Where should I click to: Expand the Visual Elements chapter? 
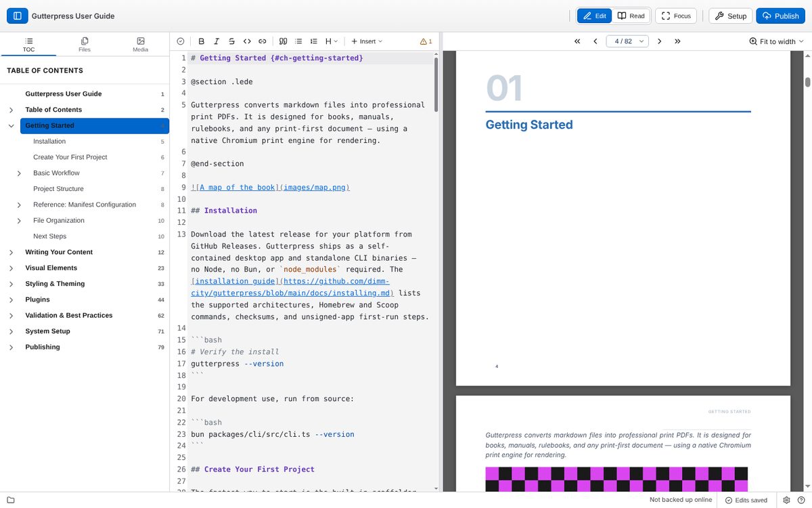[11, 268]
